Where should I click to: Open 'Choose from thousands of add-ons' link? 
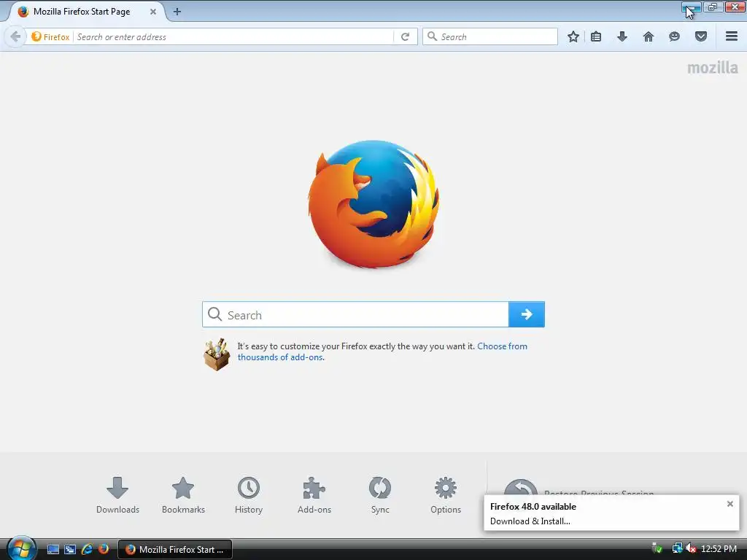click(x=382, y=351)
